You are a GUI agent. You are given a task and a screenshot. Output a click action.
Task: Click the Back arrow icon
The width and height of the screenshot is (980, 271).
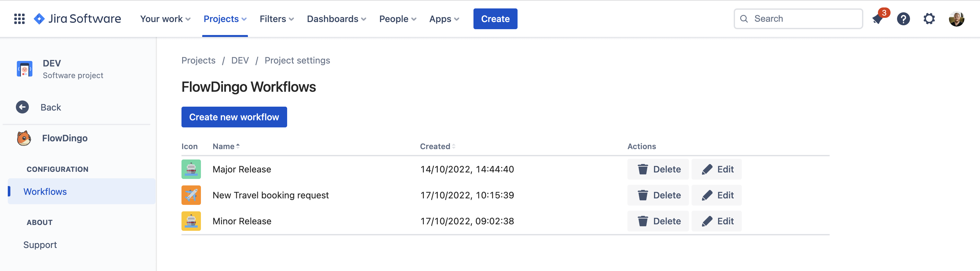22,107
